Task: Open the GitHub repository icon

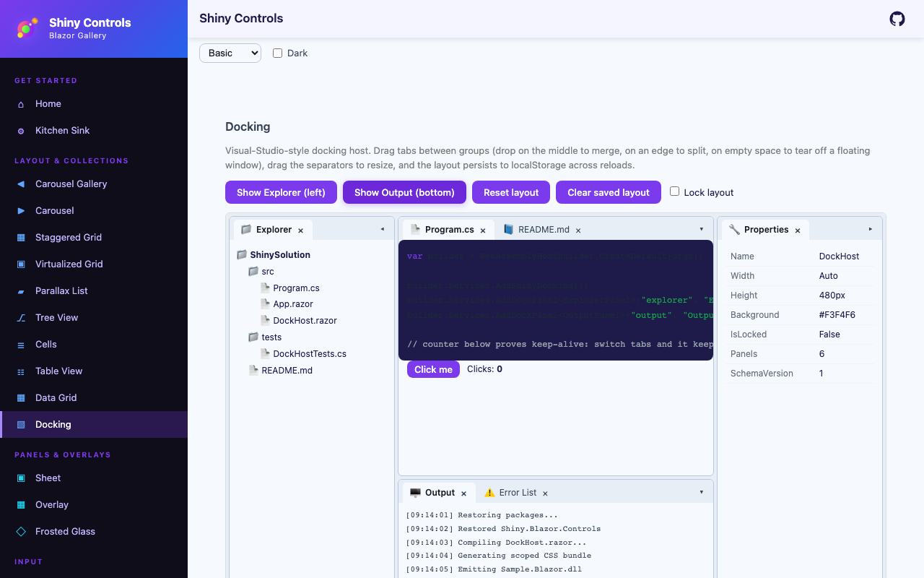Action: click(897, 19)
